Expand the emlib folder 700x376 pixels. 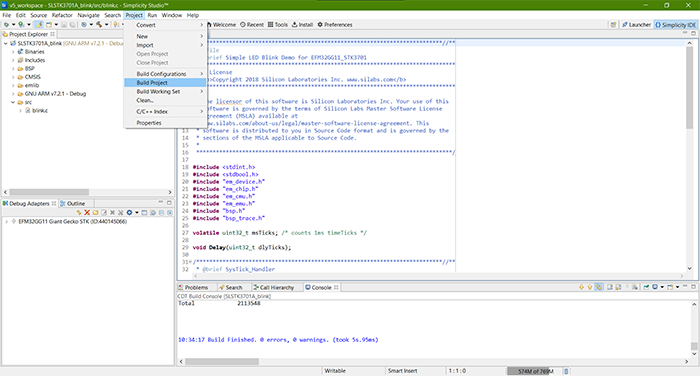click(x=13, y=85)
